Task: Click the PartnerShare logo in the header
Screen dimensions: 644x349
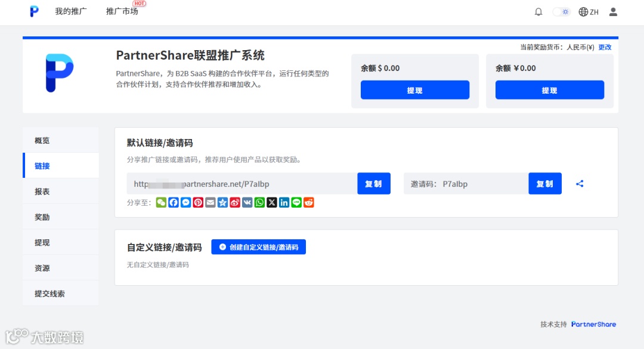Action: [34, 11]
